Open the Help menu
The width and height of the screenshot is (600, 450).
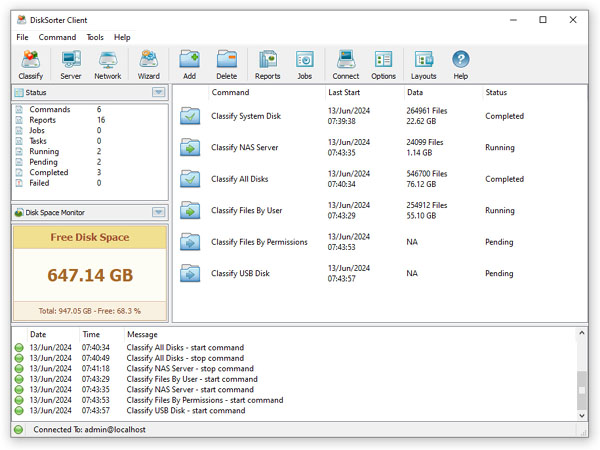click(122, 37)
